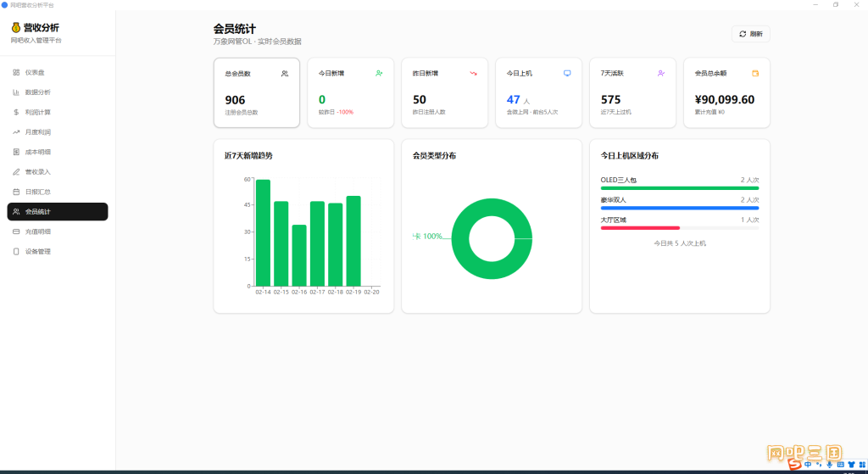This screenshot has height=474, width=868.
Task: Click the Sogou microphone voice input icon
Action: (x=829, y=465)
